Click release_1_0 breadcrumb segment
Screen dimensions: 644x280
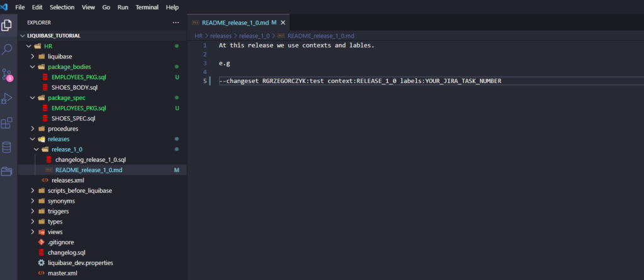(x=254, y=36)
